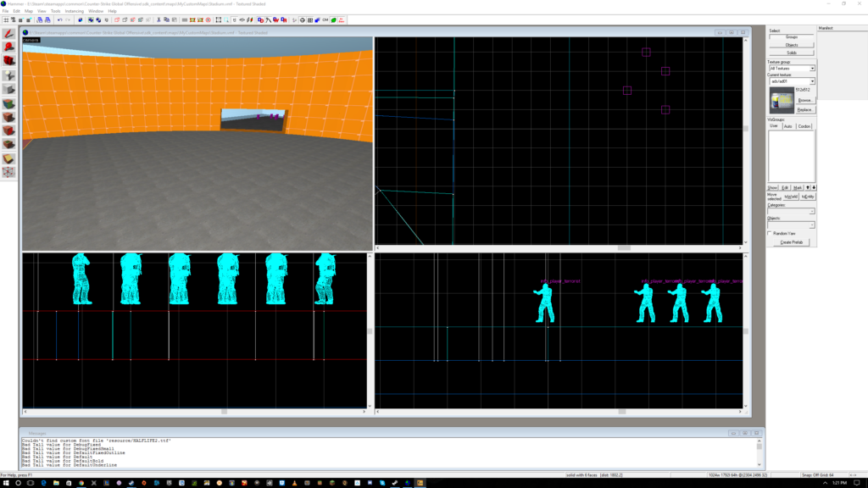Screen dimensions: 868x488
Task: Click the Messages window vertical scrollbar
Action: click(759, 452)
